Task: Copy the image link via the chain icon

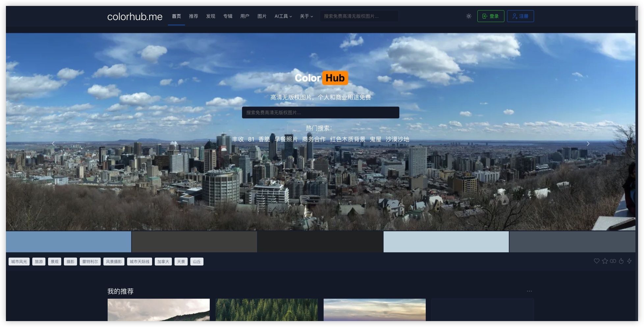Action: (613, 261)
